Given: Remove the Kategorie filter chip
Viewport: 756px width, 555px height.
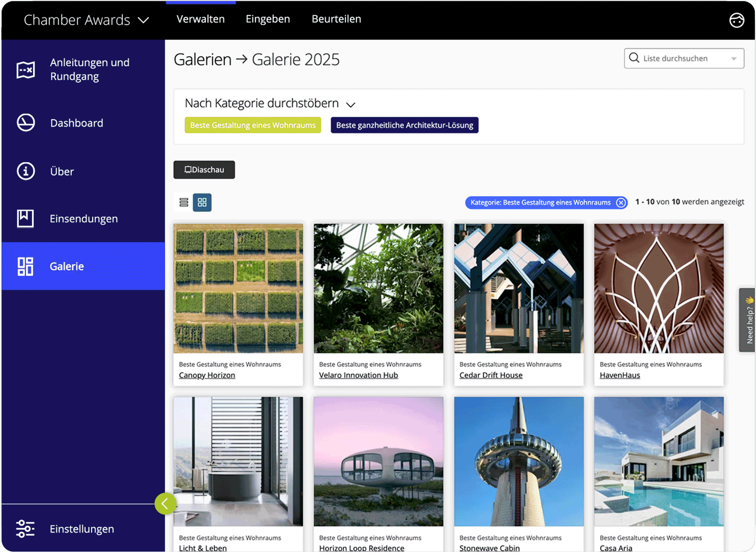Looking at the screenshot, I should (620, 202).
